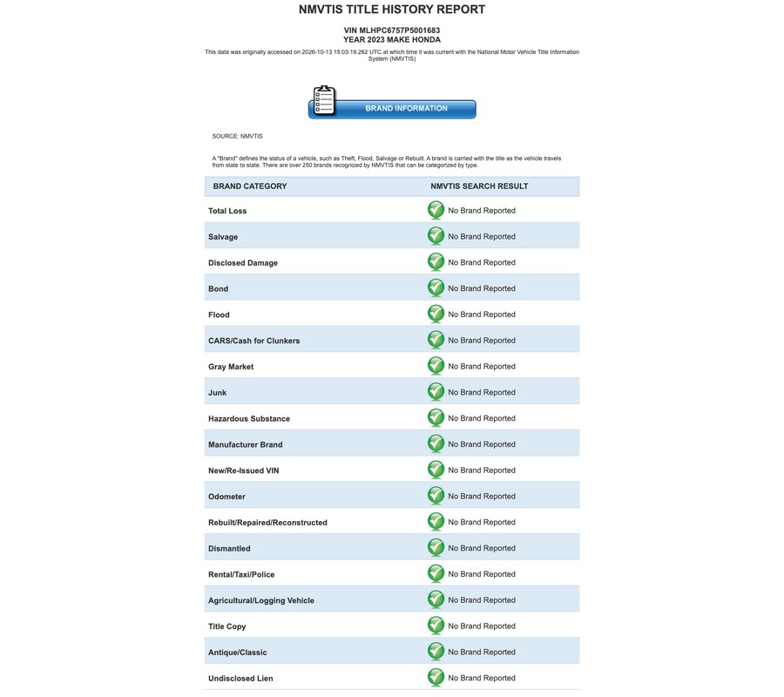Click the Title Copy checkmark icon
The width and height of the screenshot is (784, 697).
pyautogui.click(x=436, y=626)
